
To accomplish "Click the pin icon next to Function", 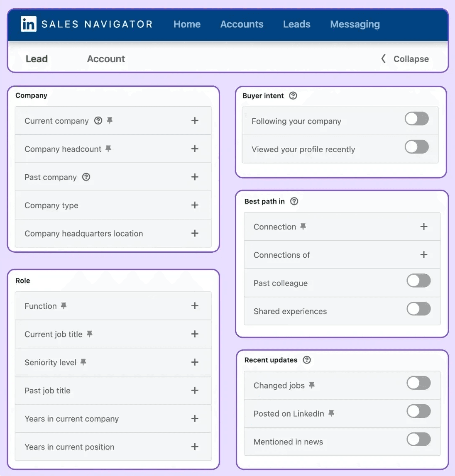I will pyautogui.click(x=64, y=305).
